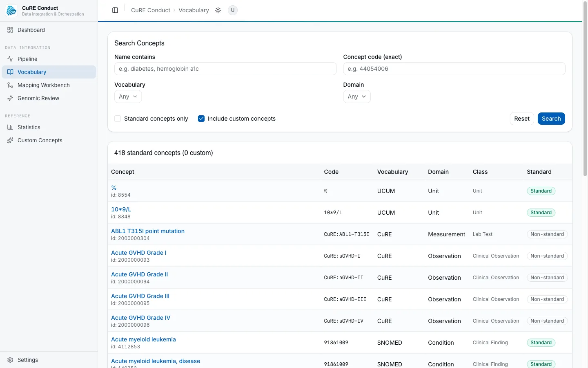Click the CuRE Conduct logo icon
Viewport: 588px width, 368px height.
(11, 11)
